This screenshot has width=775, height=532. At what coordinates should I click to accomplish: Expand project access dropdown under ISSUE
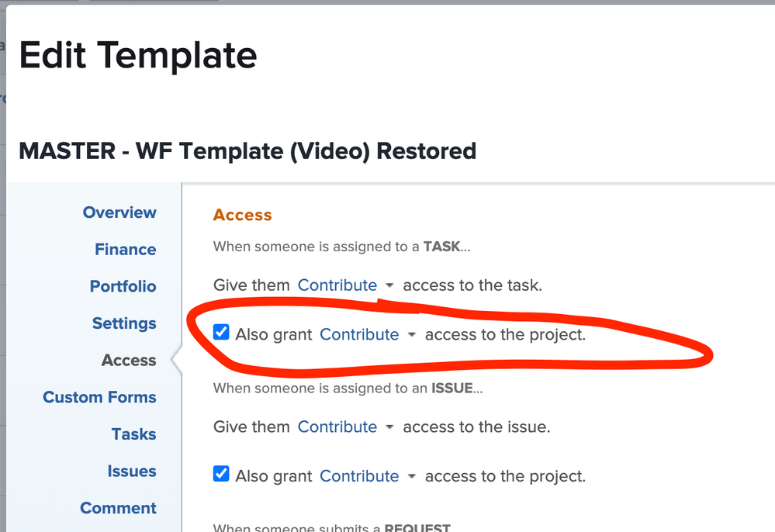click(x=367, y=476)
